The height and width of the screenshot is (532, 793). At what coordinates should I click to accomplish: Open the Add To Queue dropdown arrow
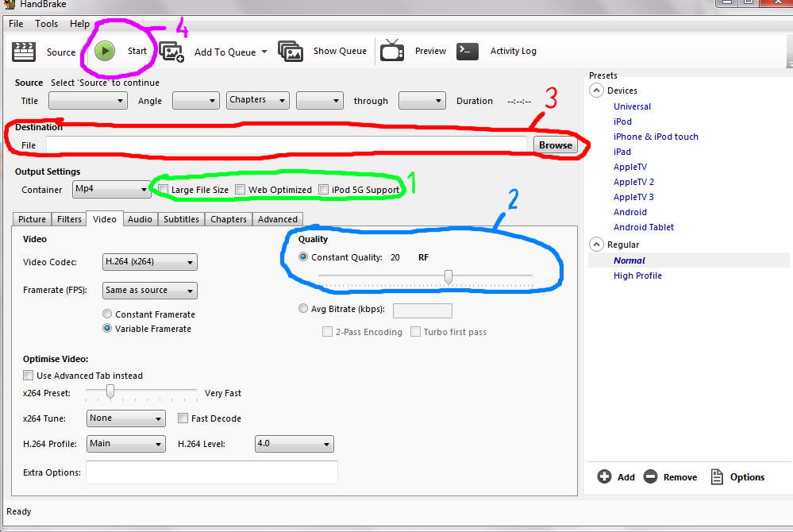264,52
